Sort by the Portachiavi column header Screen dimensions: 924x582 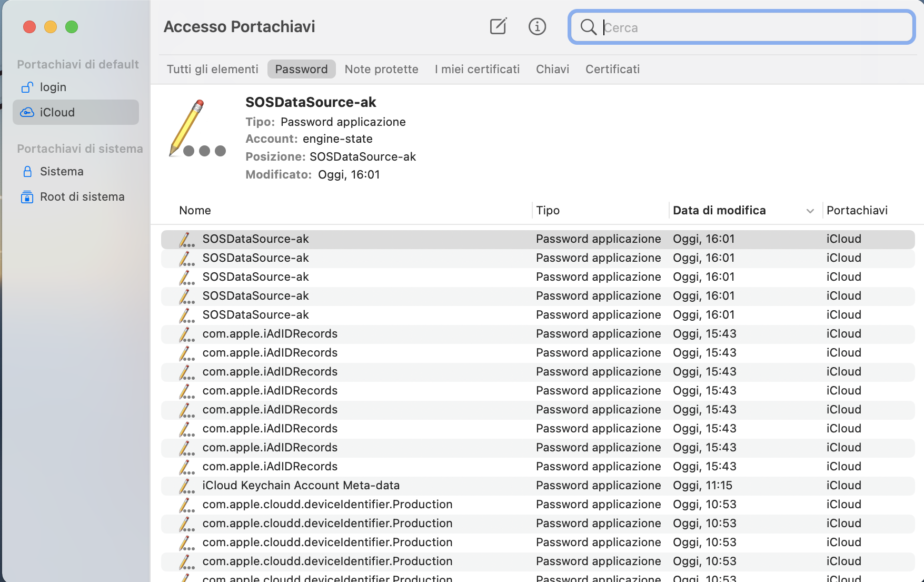tap(857, 210)
